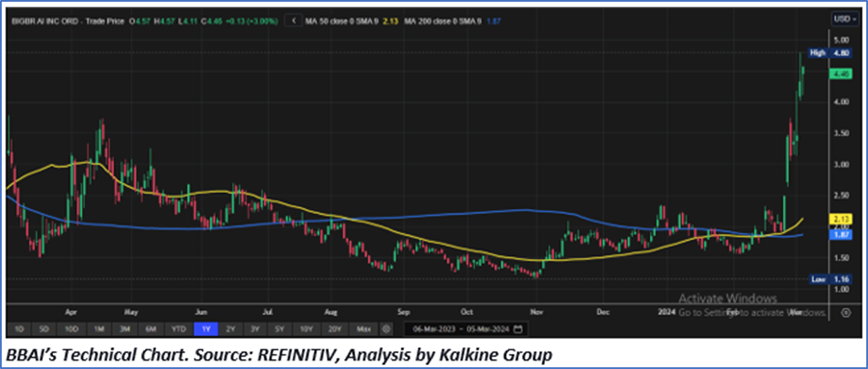Switch chart to 3M range
This screenshot has width=868, height=369.
pos(125,329)
